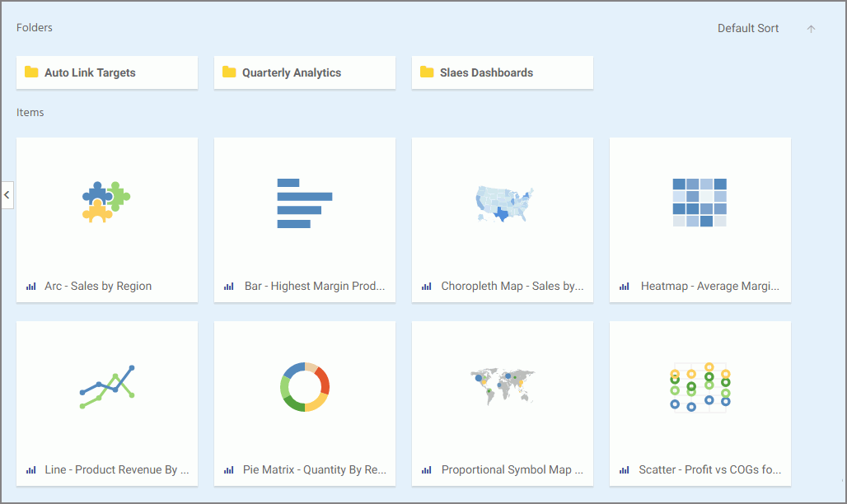Click the Arc puzzle pieces chart icon
Viewport: 847px width, 504px height.
pyautogui.click(x=106, y=202)
